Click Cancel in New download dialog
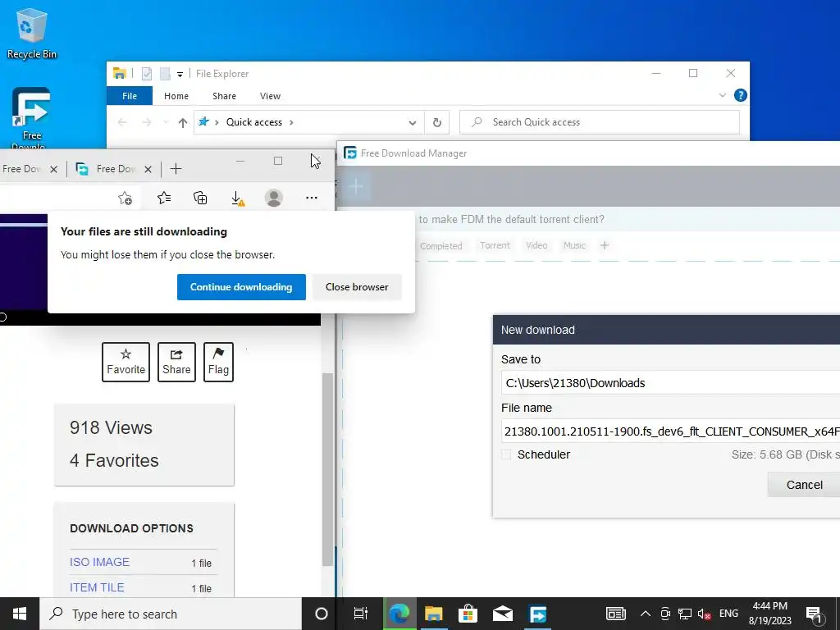 pos(804,485)
